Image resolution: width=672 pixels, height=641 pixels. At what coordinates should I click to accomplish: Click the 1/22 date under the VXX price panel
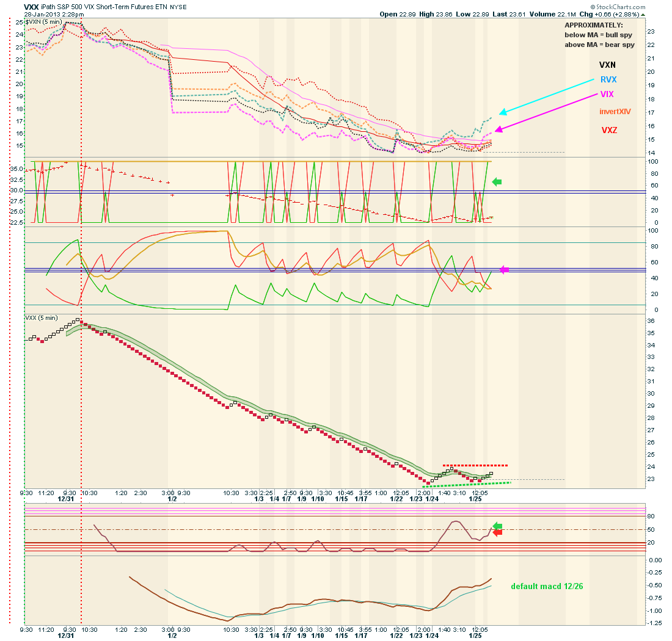(396, 499)
